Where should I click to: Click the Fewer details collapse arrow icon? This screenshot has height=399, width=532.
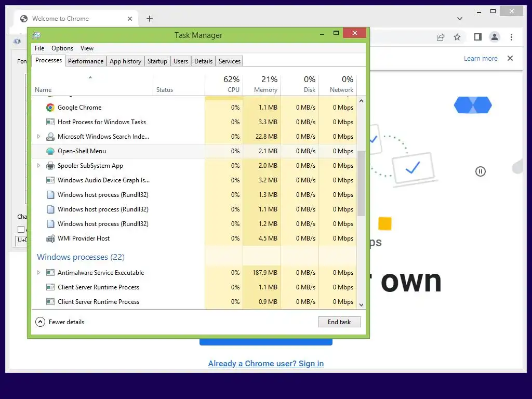pyautogui.click(x=40, y=322)
